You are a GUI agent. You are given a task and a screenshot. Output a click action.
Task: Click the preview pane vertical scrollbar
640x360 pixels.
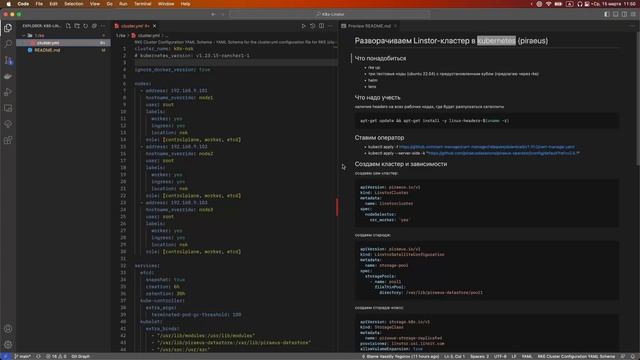[638, 98]
